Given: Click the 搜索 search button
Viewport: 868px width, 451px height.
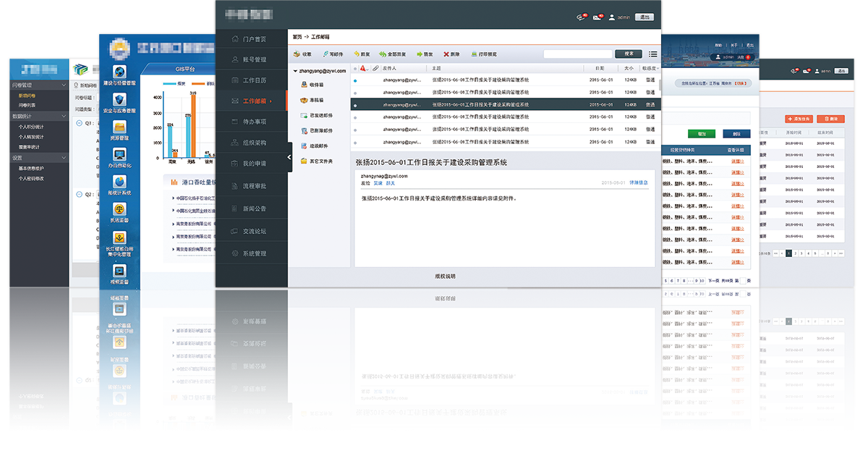Looking at the screenshot, I should coord(629,55).
